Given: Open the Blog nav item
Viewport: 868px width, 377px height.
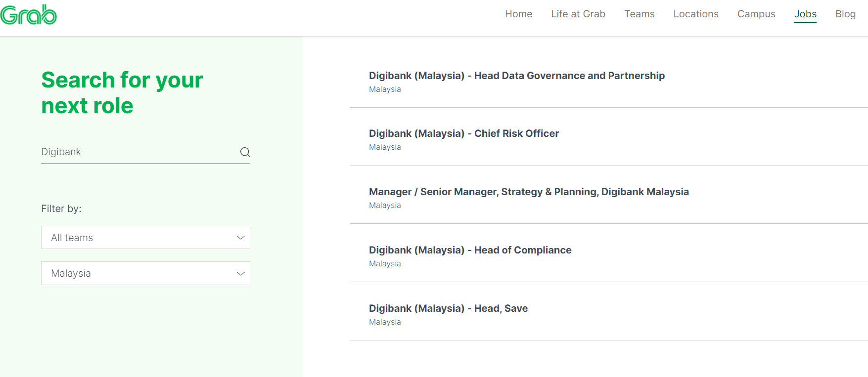Looking at the screenshot, I should point(845,14).
